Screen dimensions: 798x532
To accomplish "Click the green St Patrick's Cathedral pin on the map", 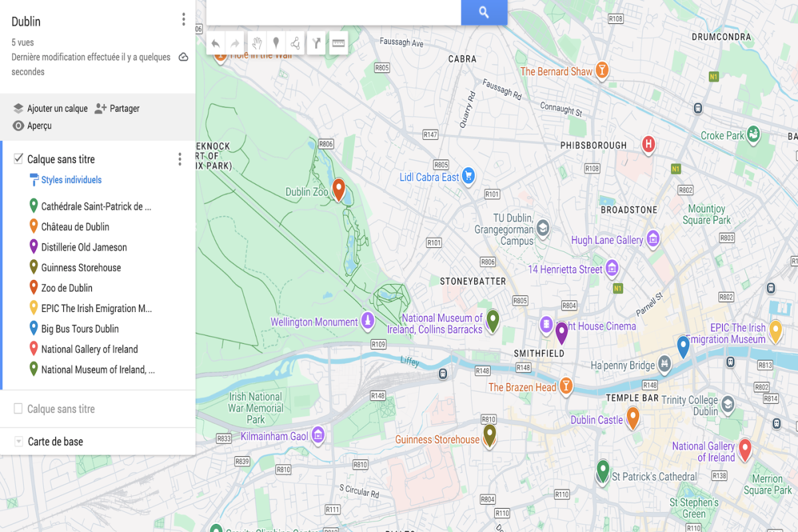I will (x=602, y=471).
